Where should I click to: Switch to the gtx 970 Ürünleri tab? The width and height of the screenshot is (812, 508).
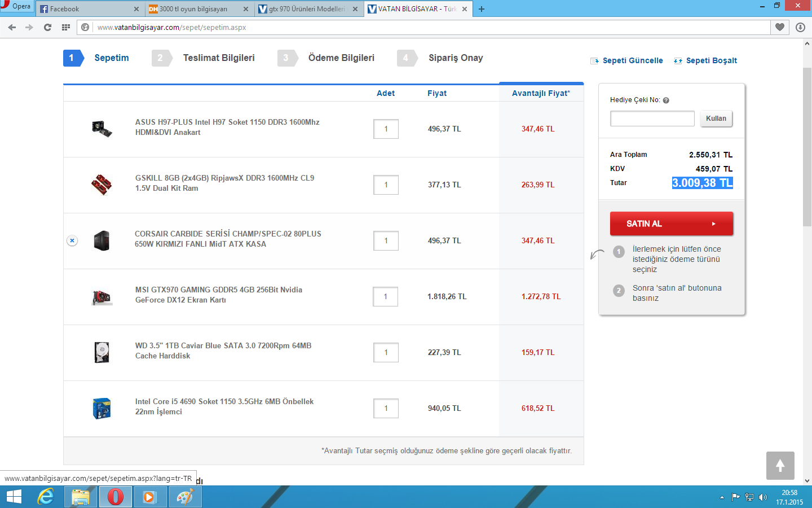307,9
